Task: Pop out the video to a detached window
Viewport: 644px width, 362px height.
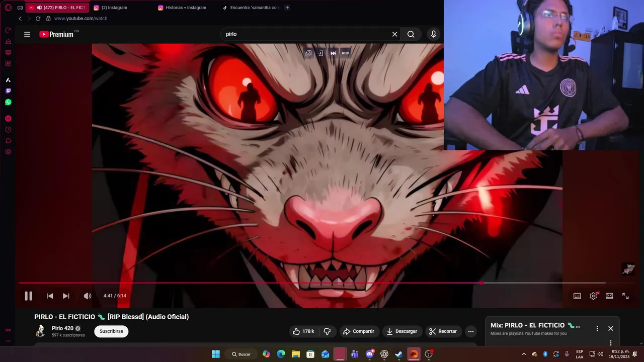Action: coord(308,53)
